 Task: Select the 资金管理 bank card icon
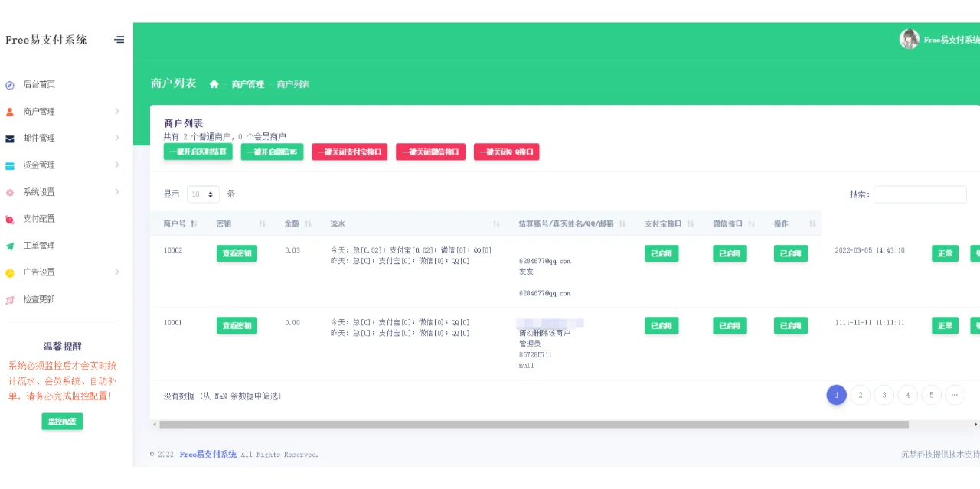point(8,165)
